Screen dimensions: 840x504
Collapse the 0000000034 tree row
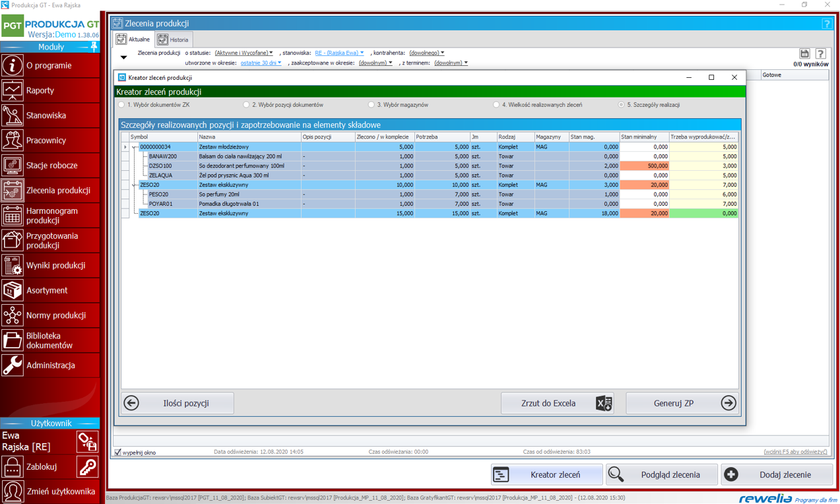click(134, 147)
